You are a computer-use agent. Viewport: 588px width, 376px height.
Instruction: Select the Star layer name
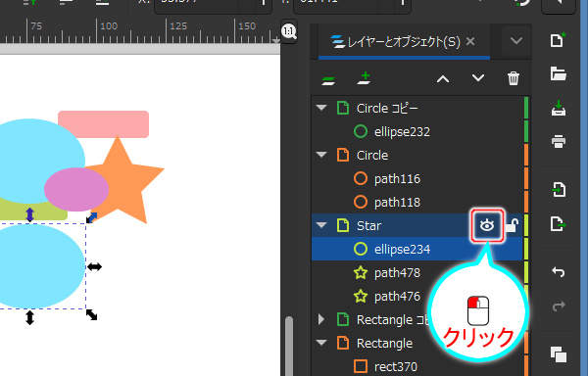pyautogui.click(x=369, y=226)
